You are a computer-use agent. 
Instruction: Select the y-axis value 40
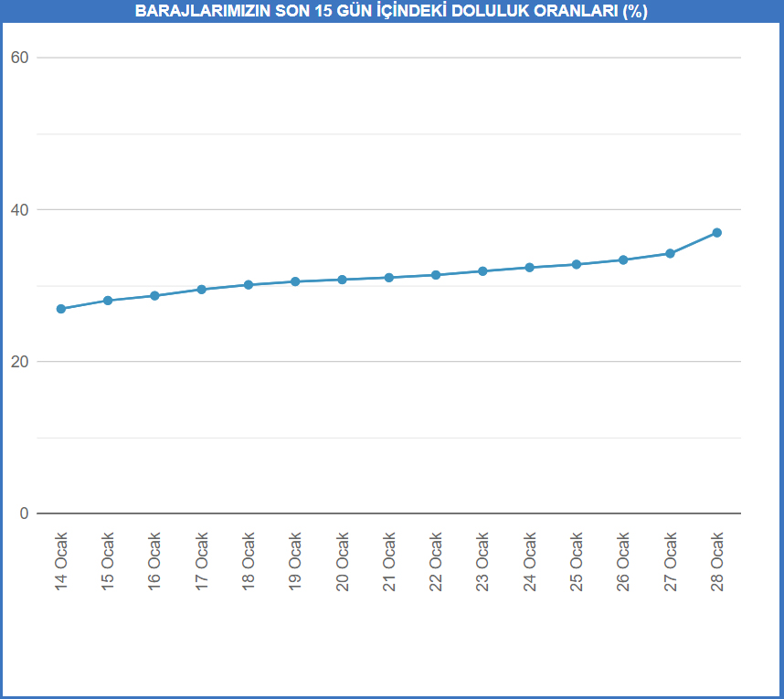tap(19, 210)
